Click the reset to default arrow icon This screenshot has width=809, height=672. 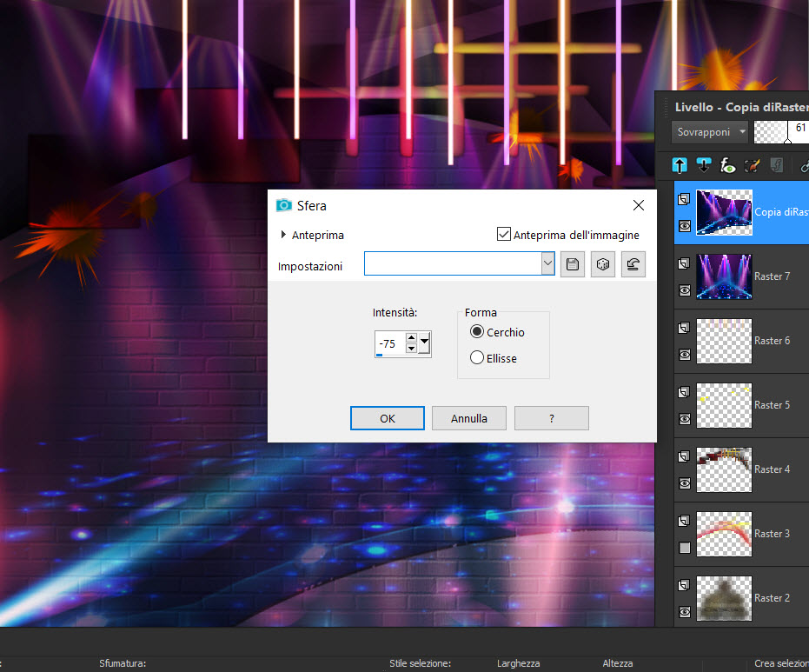point(633,264)
